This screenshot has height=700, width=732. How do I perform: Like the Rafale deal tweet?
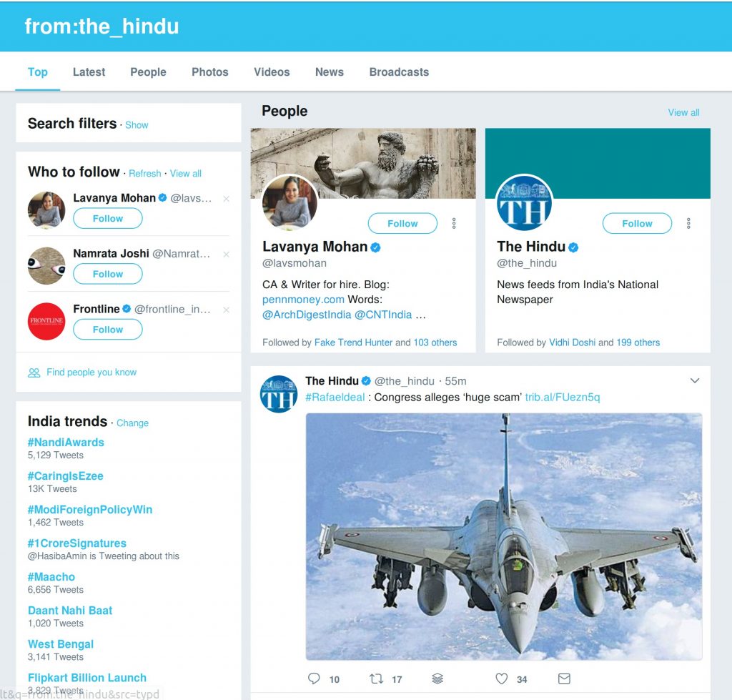(502, 679)
